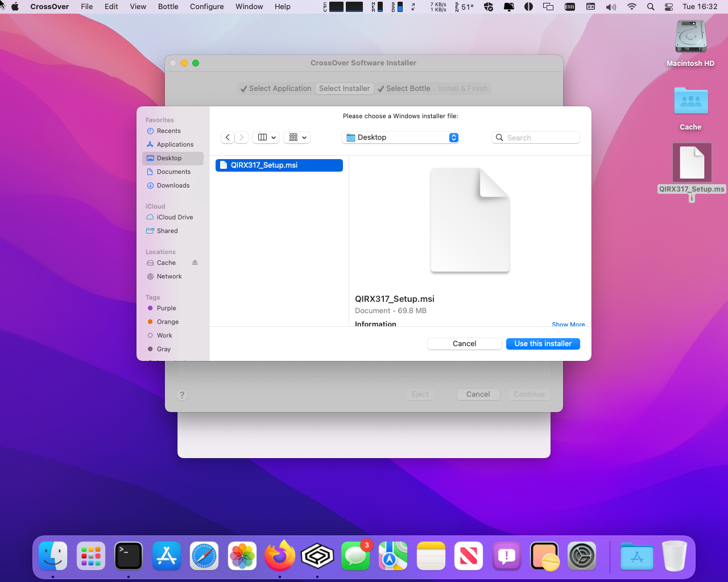Open date and time Tue 16:32

[x=700, y=7]
